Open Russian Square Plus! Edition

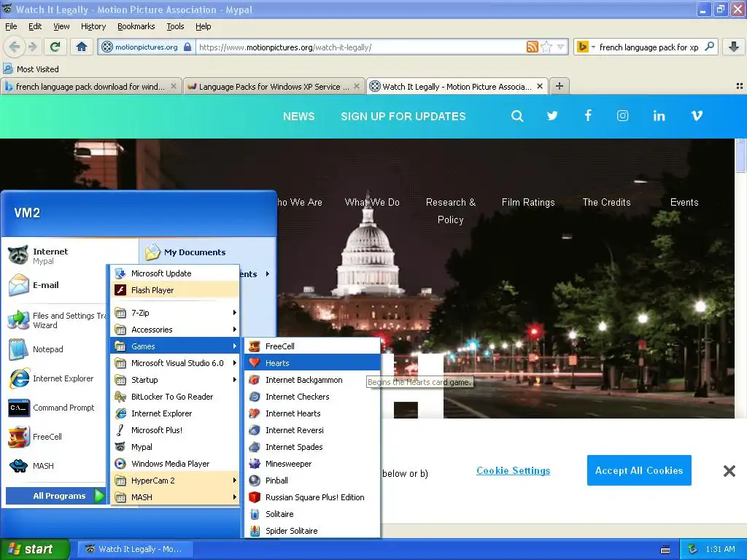tap(312, 497)
